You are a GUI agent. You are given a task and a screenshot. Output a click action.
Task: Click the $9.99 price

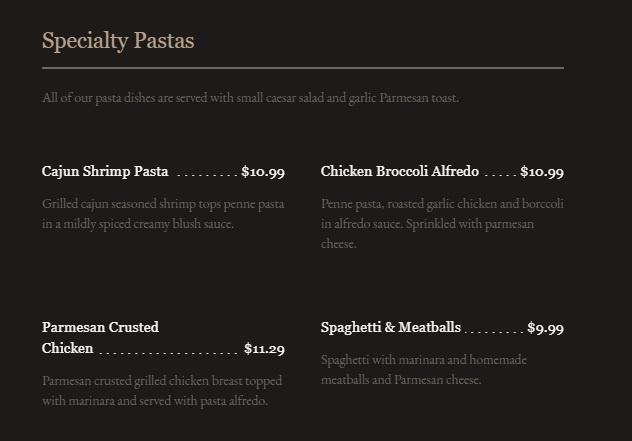[x=546, y=328]
